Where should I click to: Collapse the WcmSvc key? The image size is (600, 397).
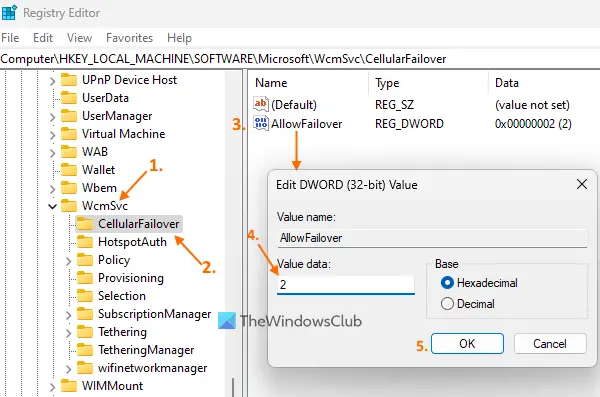point(52,207)
